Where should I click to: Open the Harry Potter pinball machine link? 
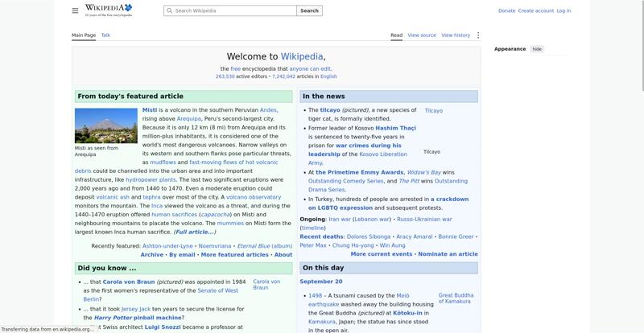coord(138,318)
